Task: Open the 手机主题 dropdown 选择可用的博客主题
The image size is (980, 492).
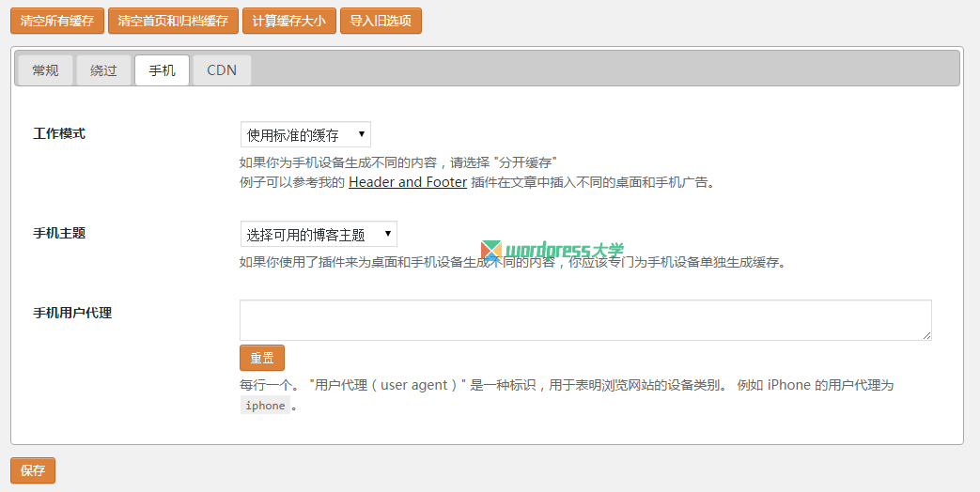Action: [x=319, y=234]
